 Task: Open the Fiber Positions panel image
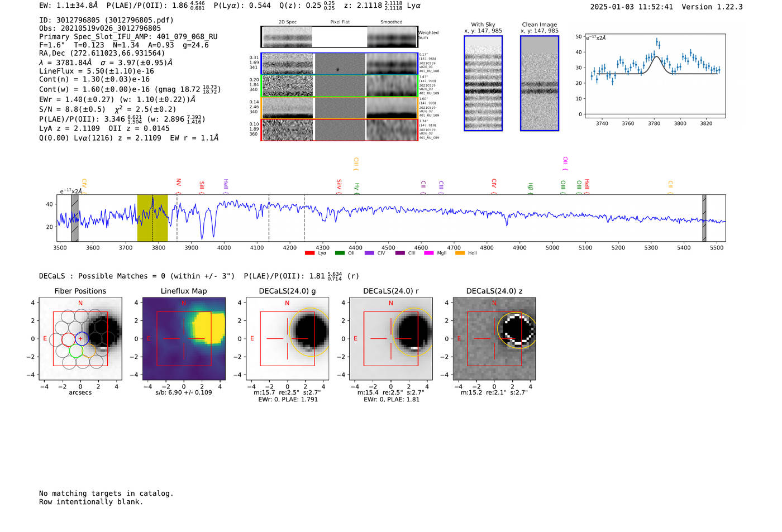pyautogui.click(x=80, y=338)
